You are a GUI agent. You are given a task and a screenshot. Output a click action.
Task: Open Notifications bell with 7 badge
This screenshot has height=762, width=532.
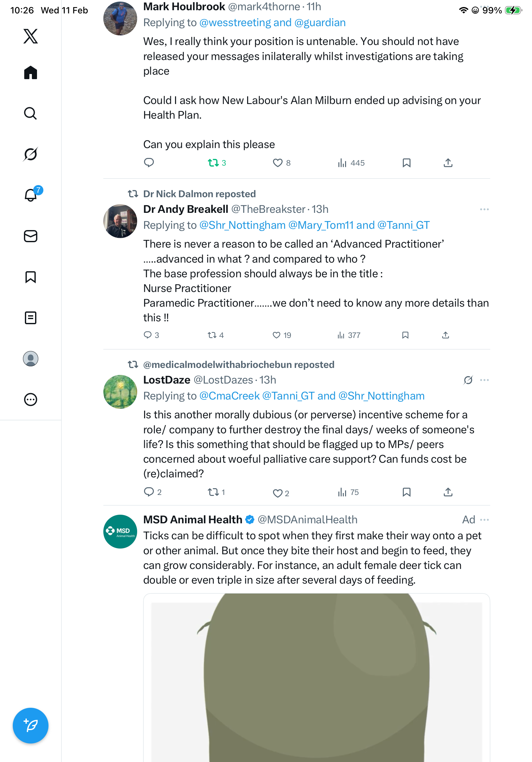click(x=31, y=195)
